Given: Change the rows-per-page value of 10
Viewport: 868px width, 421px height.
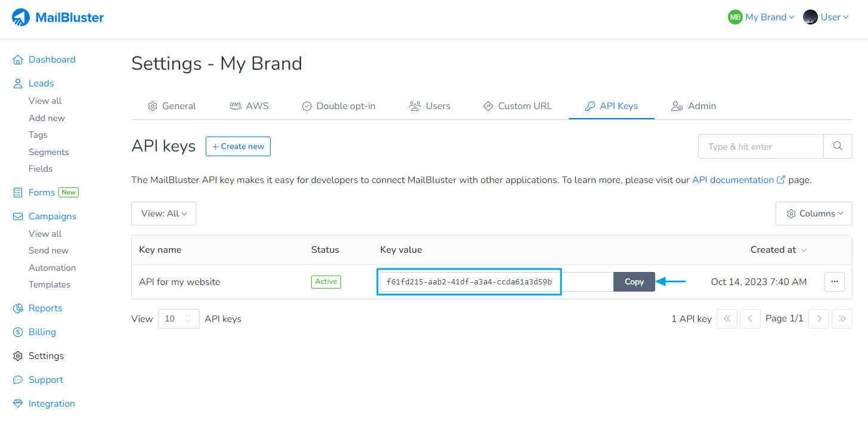Looking at the screenshot, I should 179,319.
